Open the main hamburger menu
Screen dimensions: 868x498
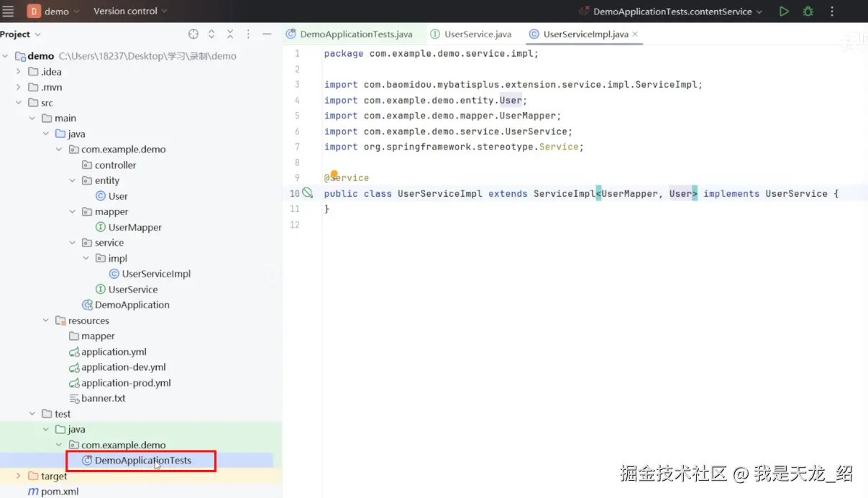pos(9,11)
